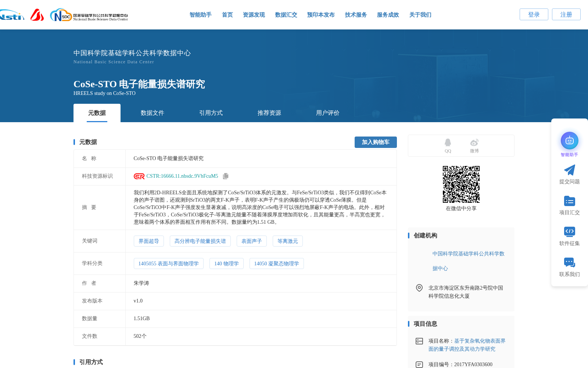Click the WeChat share QR code
Viewport: 588px width, 368px height.
[x=461, y=184]
